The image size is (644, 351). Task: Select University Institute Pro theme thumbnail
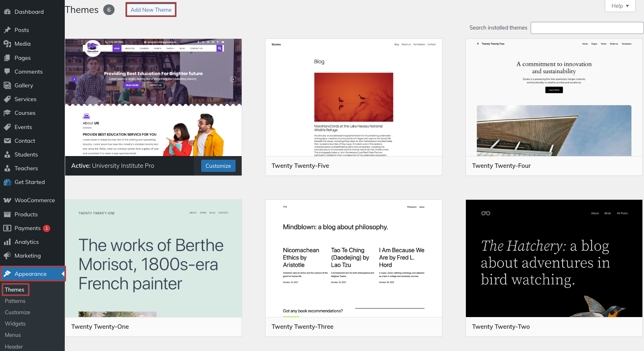(153, 97)
